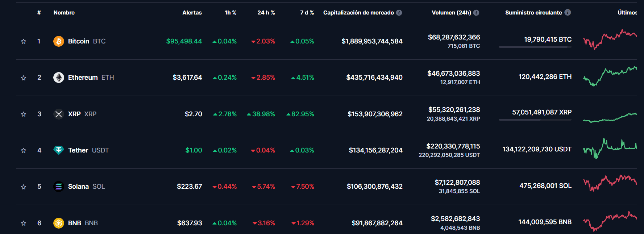Open BNB volume $2,582,682,843

click(x=456, y=219)
